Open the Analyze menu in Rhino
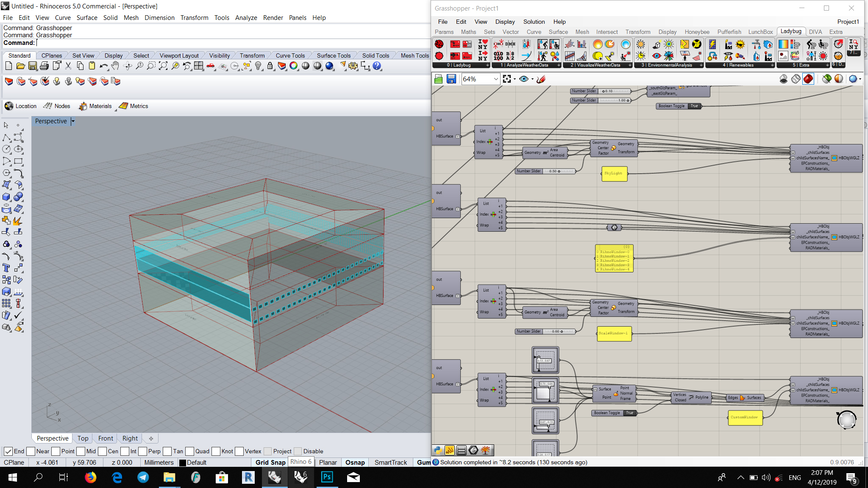This screenshot has width=868, height=488. tap(246, 17)
